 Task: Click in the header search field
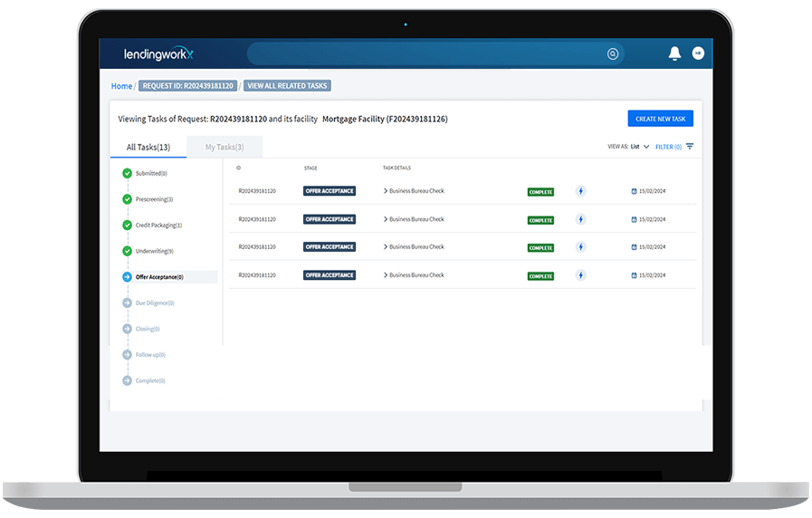425,54
